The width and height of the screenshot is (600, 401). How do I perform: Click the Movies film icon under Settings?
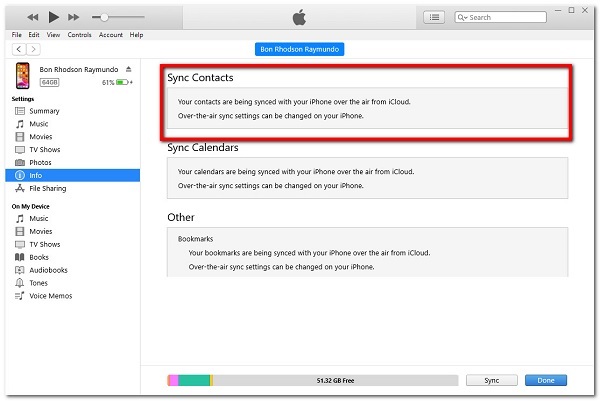click(x=20, y=137)
